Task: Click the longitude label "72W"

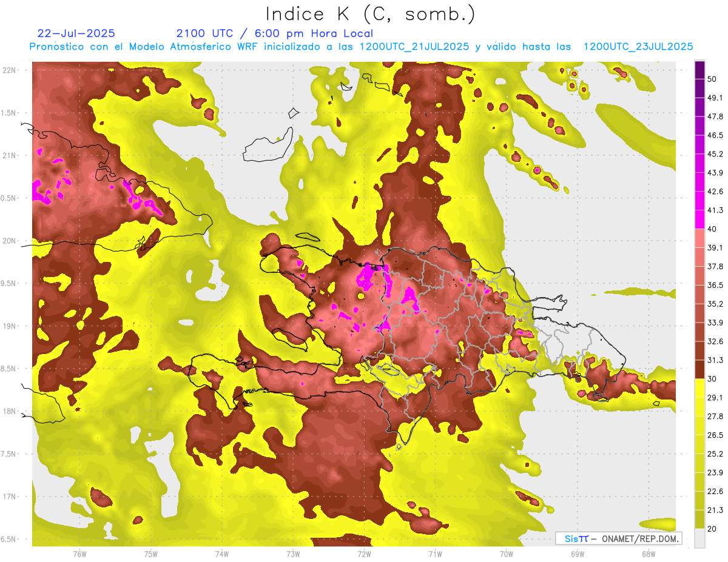Action: click(364, 554)
